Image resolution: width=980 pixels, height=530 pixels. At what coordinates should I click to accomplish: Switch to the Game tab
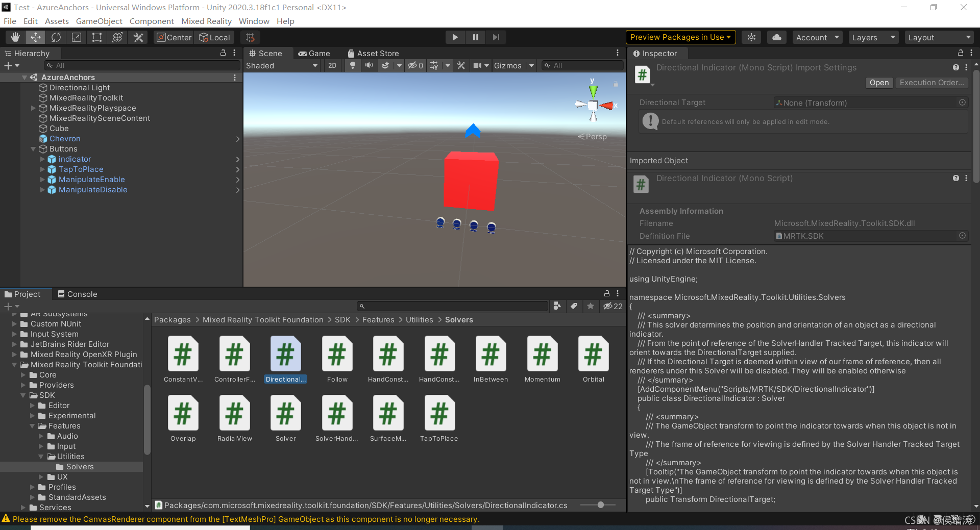click(x=314, y=53)
